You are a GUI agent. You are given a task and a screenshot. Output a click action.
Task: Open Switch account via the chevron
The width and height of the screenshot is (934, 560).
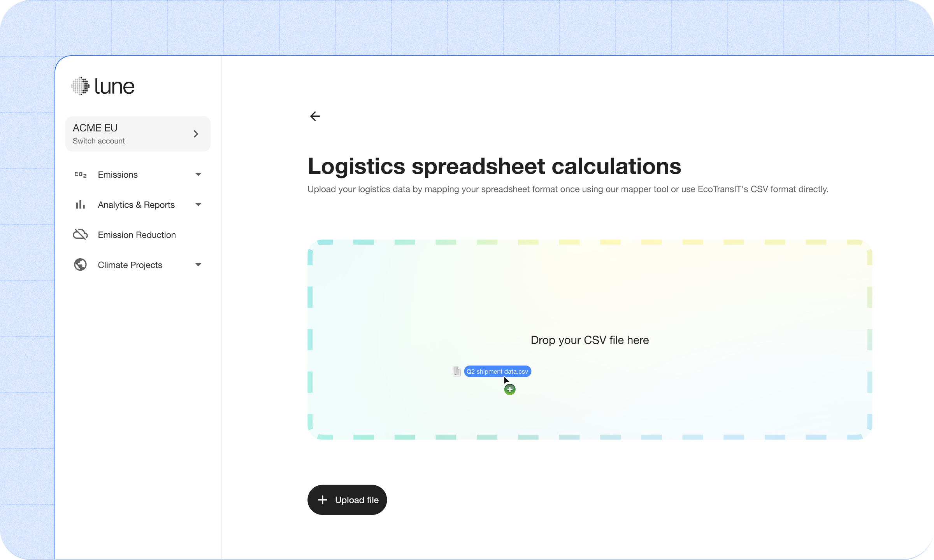196,133
